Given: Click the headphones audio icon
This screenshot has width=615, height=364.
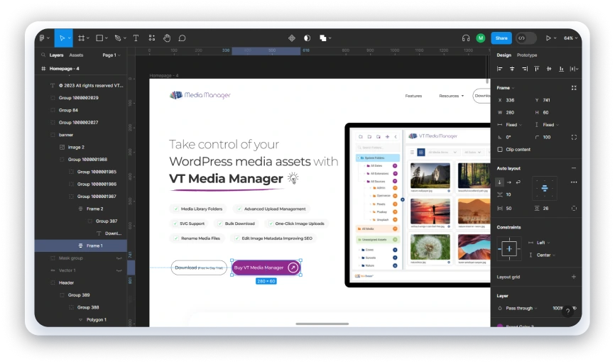Looking at the screenshot, I should pos(466,38).
